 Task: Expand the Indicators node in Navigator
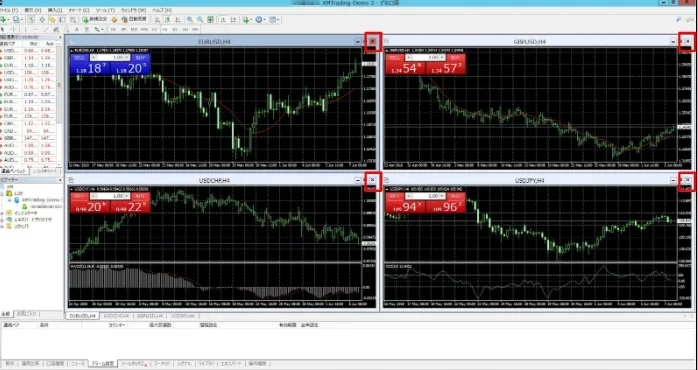point(3,213)
